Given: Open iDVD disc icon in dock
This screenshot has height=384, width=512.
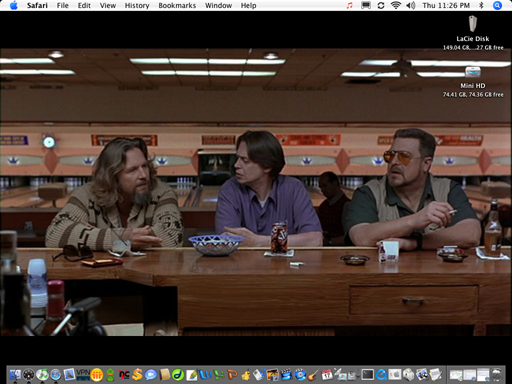Looking at the screenshot, I should pos(300,375).
